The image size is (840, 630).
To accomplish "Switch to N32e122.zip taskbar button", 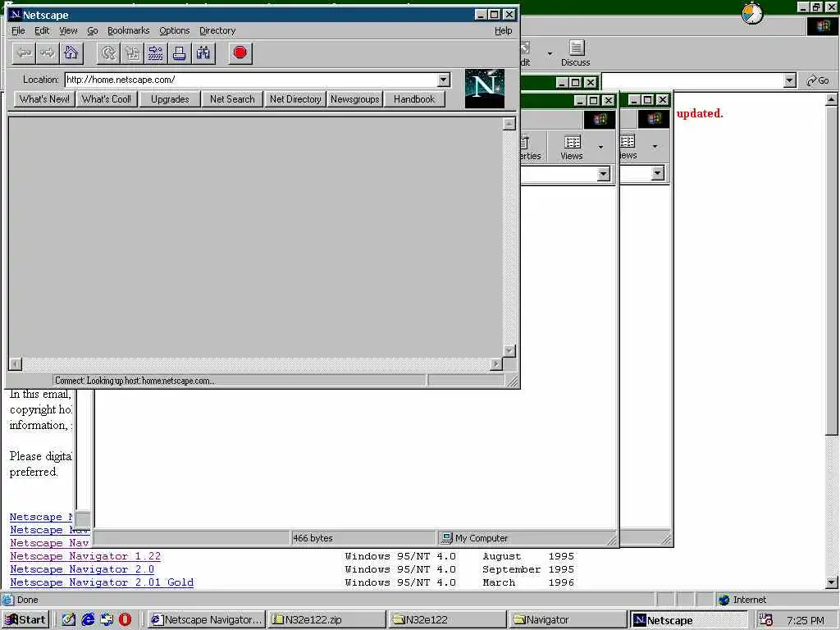I will [x=326, y=620].
